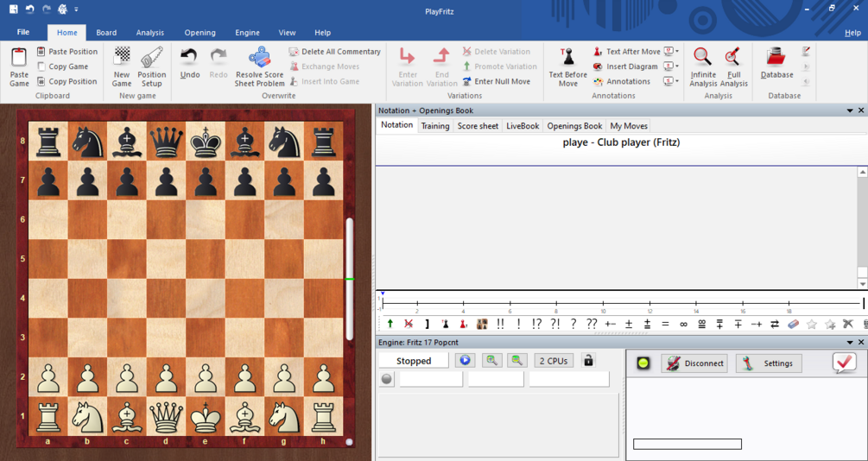Click the white pawn on e2
The width and height of the screenshot is (868, 461).
[206, 376]
